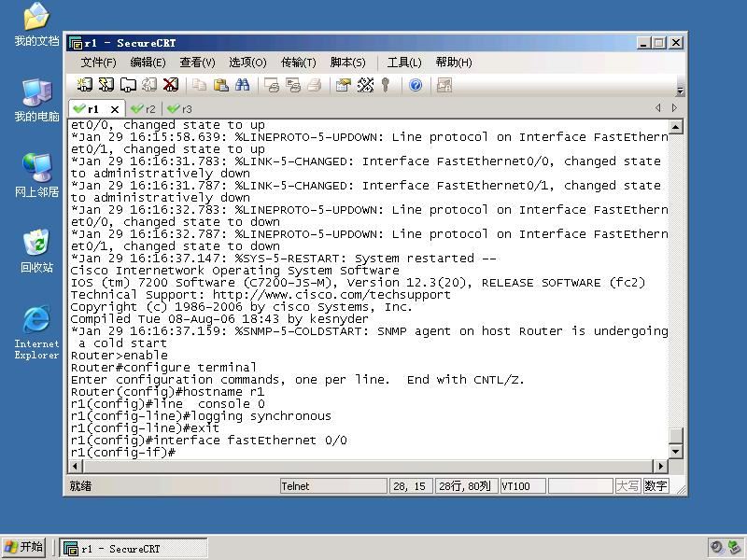Click the horizontal scrollbar left arrow
The height and width of the screenshot is (560, 747).
(76, 466)
